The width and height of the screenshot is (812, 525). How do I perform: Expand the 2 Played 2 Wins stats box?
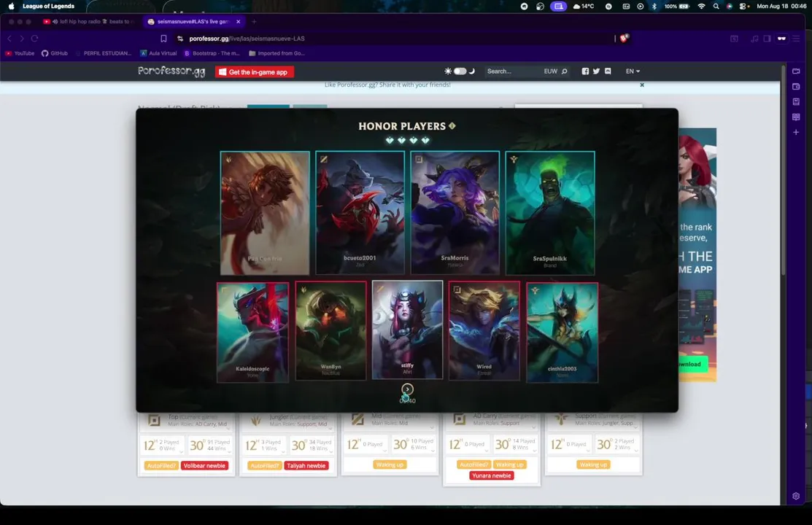(616, 444)
